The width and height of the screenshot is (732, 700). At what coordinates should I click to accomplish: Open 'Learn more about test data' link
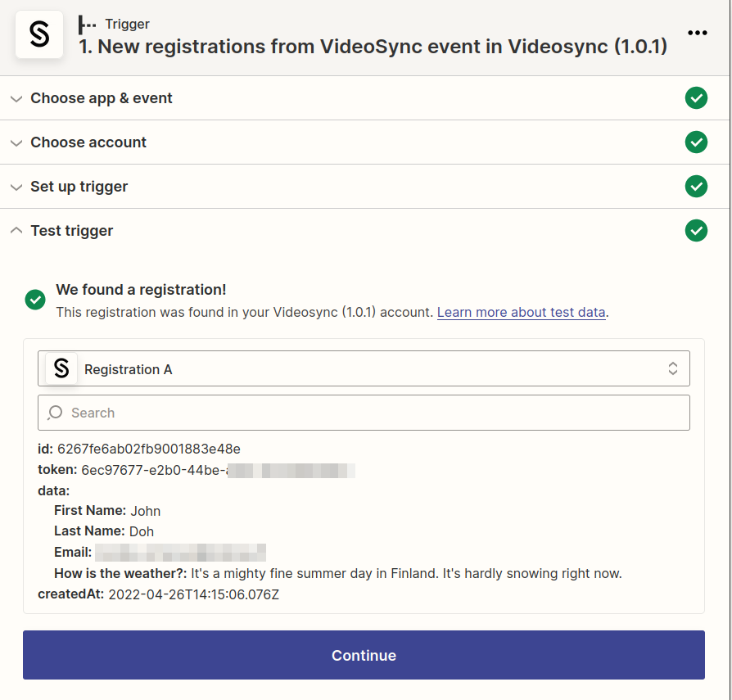click(522, 312)
